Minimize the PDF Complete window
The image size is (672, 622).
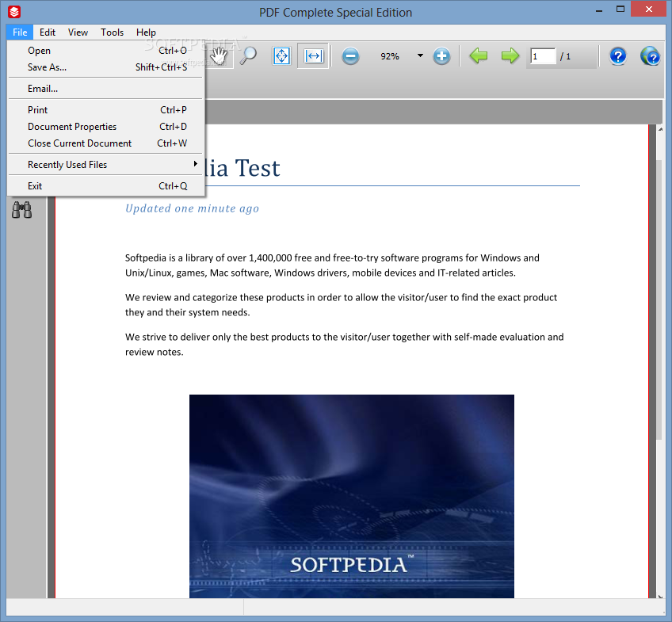pos(599,10)
